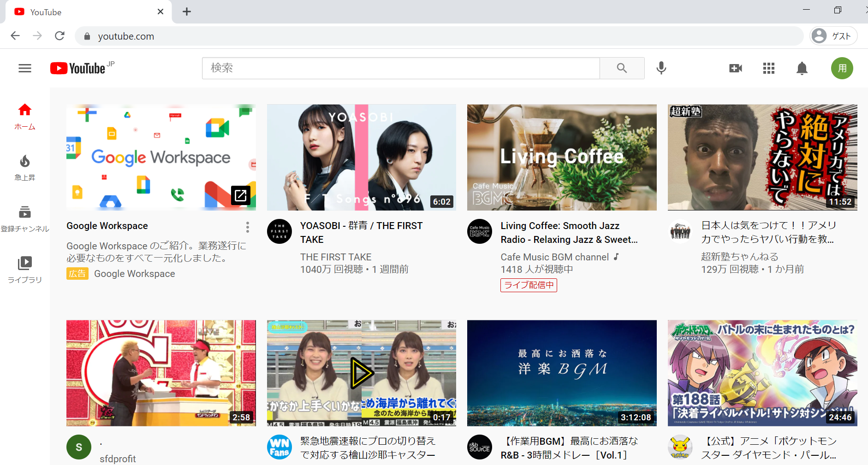Open site security info via the lock icon
The image size is (868, 465).
point(87,35)
